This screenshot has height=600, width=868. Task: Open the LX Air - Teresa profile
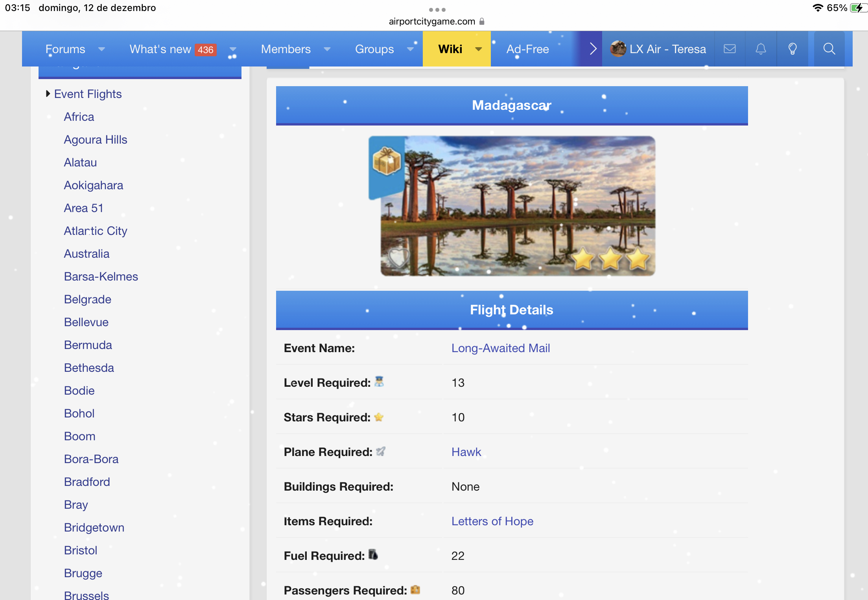click(668, 49)
